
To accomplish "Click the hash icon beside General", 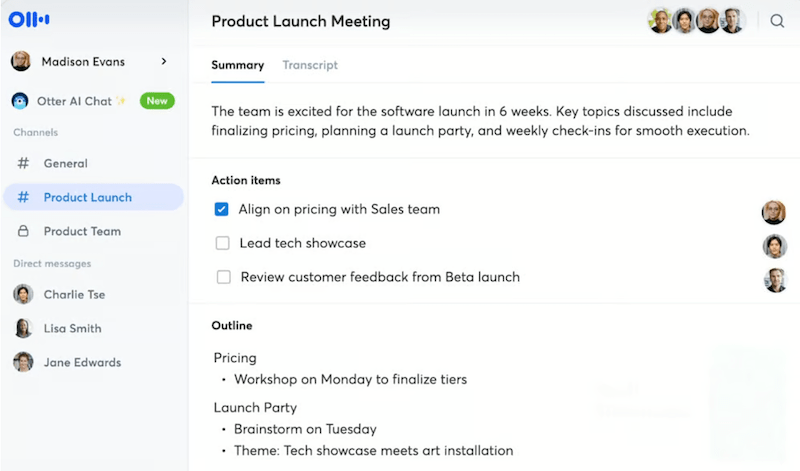I will (23, 163).
